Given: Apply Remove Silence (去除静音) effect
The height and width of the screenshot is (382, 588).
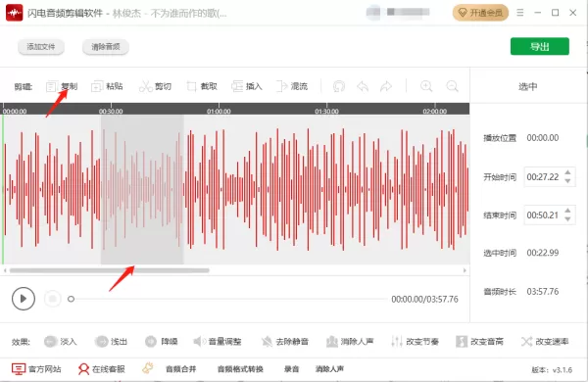Looking at the screenshot, I should 285,342.
